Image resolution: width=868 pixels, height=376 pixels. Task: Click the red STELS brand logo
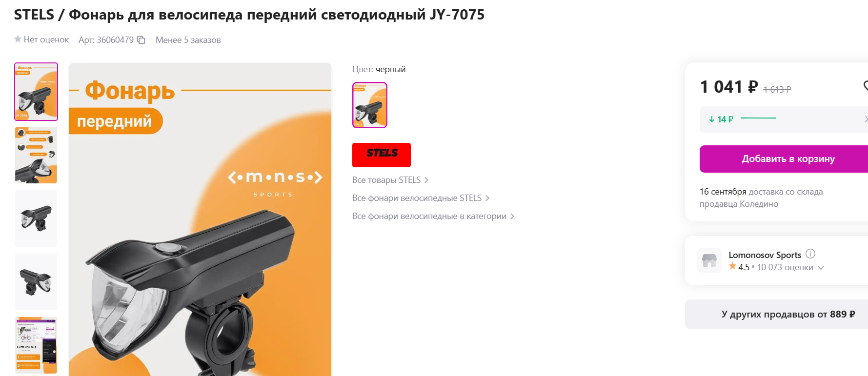(382, 155)
